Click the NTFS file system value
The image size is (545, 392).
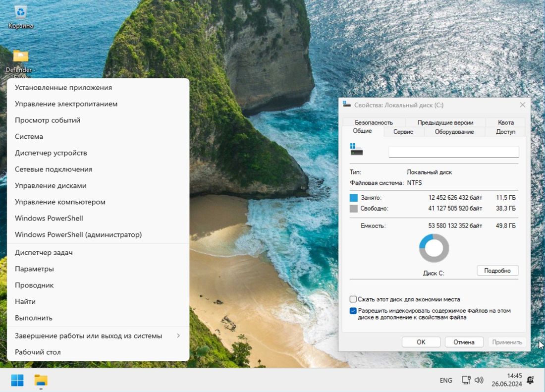[414, 183]
